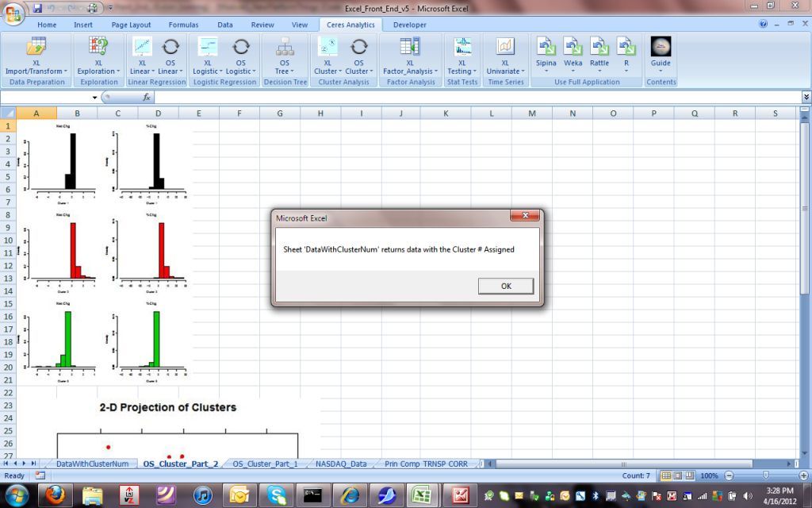Select row header 14

pos(8,291)
